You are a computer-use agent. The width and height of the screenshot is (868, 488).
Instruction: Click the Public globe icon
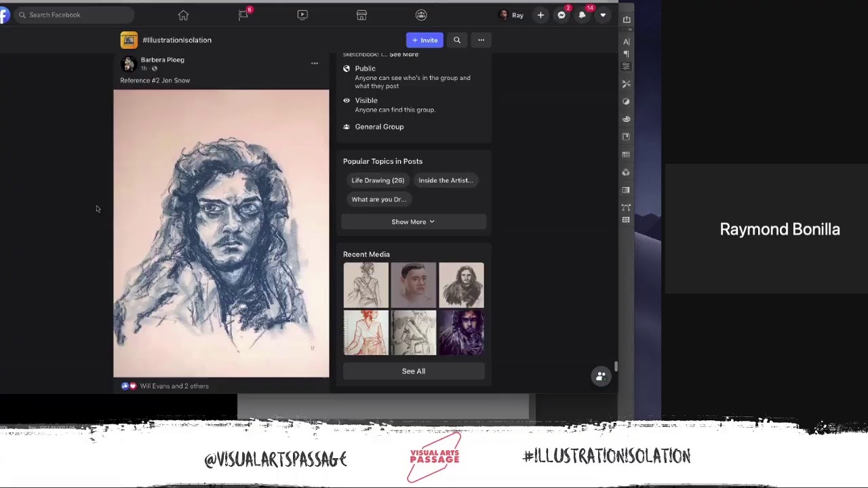click(347, 68)
